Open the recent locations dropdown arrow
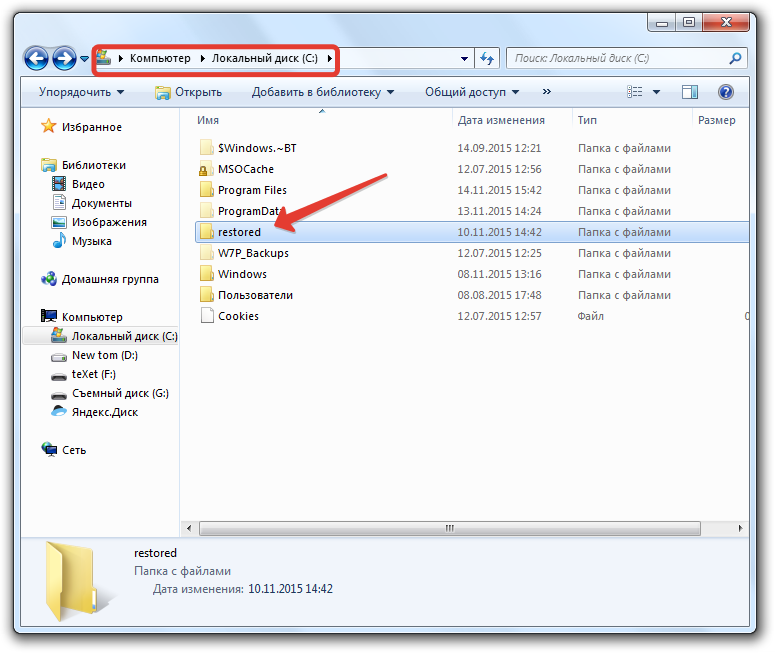The width and height of the screenshot is (775, 653). (85, 59)
